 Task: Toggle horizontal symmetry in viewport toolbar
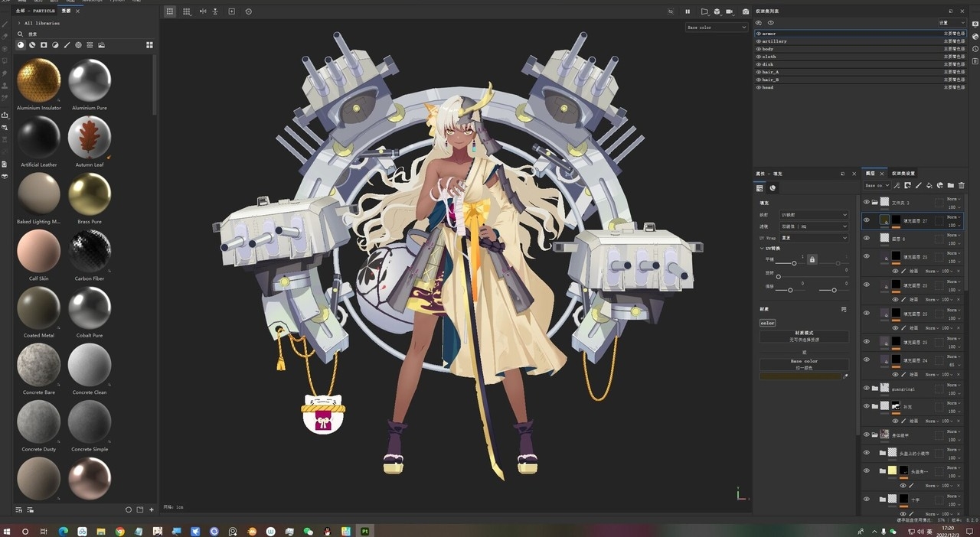click(x=203, y=11)
